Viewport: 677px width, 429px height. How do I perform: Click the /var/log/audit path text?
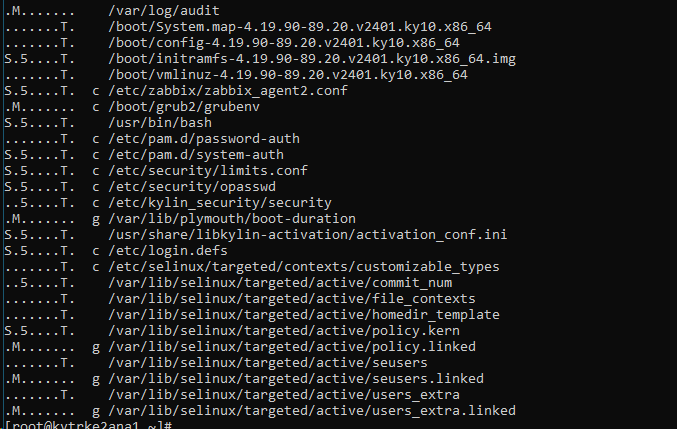click(164, 10)
